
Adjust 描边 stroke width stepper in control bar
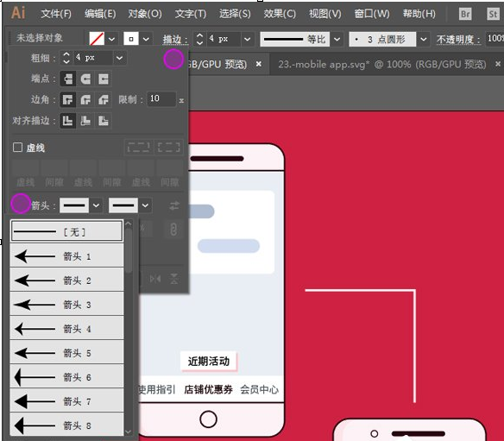click(199, 39)
